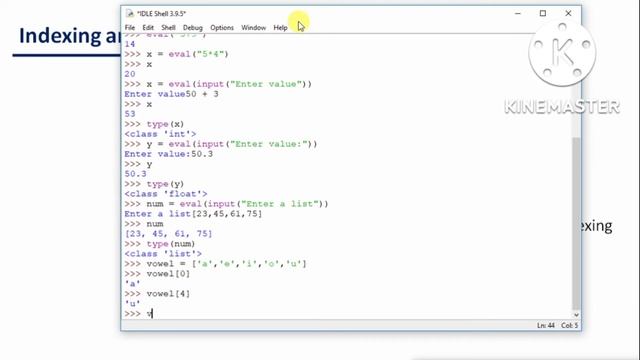The height and width of the screenshot is (360, 640).
Task: Open the Help menu
Action: pos(280,28)
